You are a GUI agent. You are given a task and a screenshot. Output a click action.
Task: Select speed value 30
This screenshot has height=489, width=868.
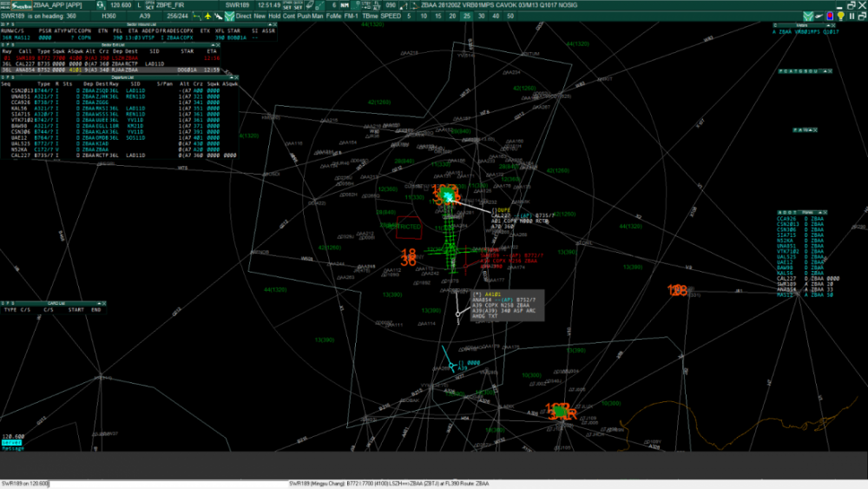(481, 16)
